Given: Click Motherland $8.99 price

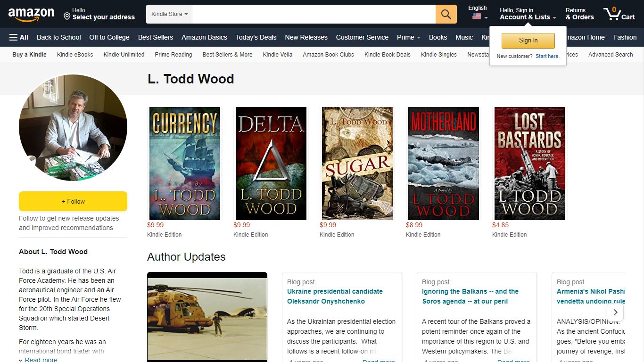Looking at the screenshot, I should pos(414,225).
